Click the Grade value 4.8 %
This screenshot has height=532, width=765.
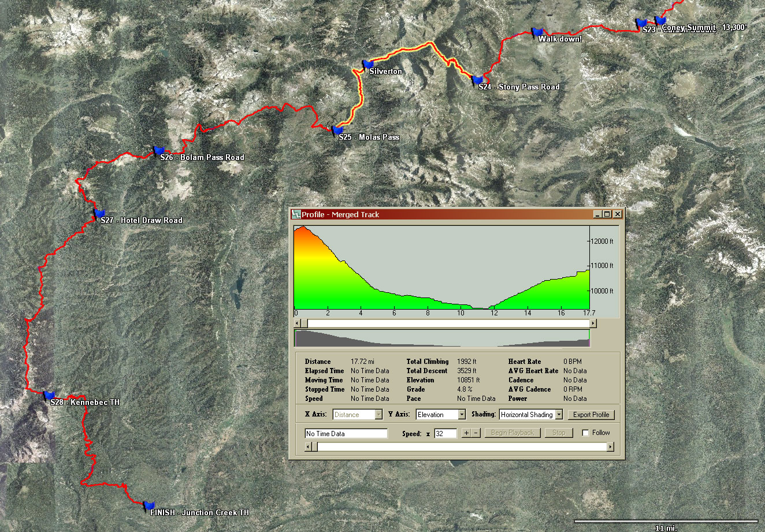point(465,389)
